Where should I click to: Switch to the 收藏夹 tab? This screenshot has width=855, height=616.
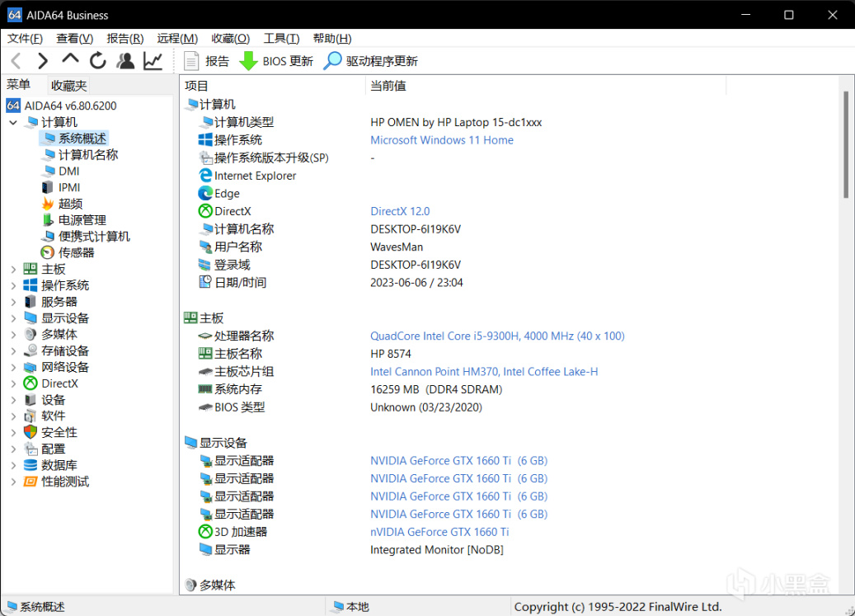pos(68,86)
